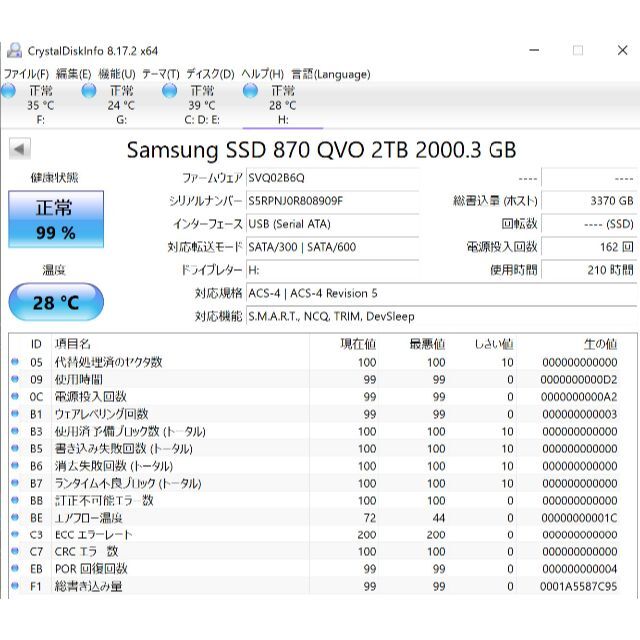Select the 0C 電源投入回数 row
The image size is (640, 640).
point(314,397)
